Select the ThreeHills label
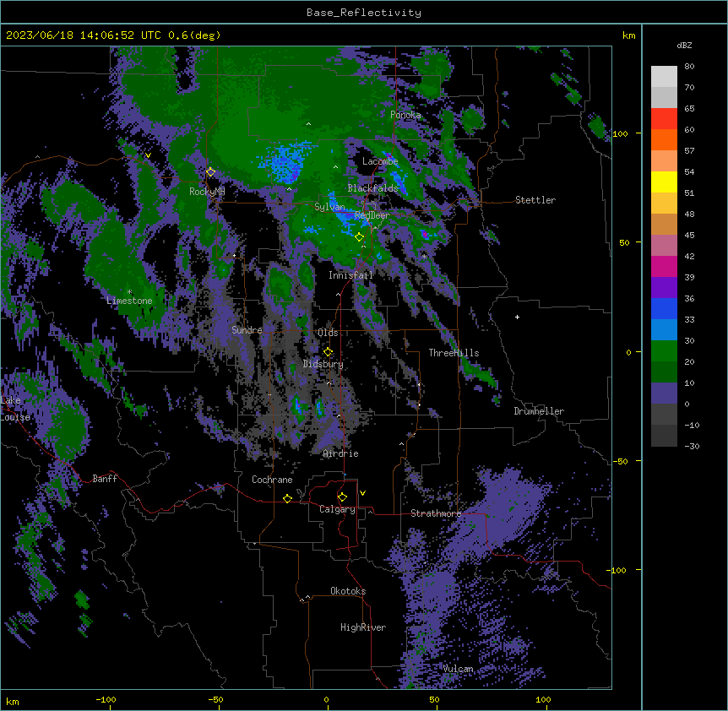Screen dimensions: 728x711 pyautogui.click(x=454, y=353)
